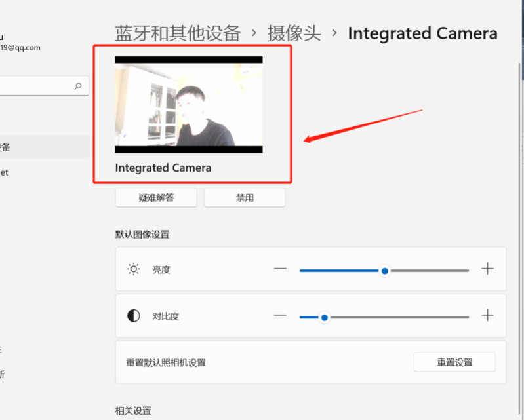Decrease contrast with the minus button

point(281,316)
